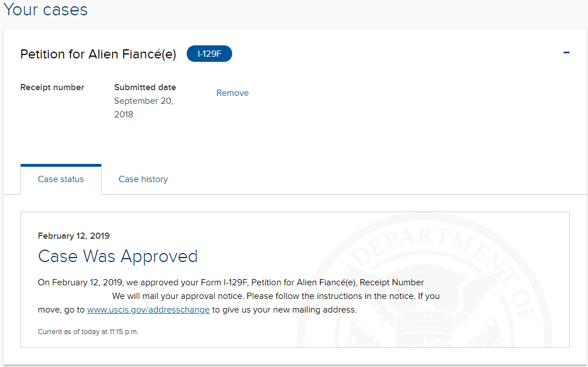Click inside the case status details box
The image size is (588, 367).
(295, 280)
